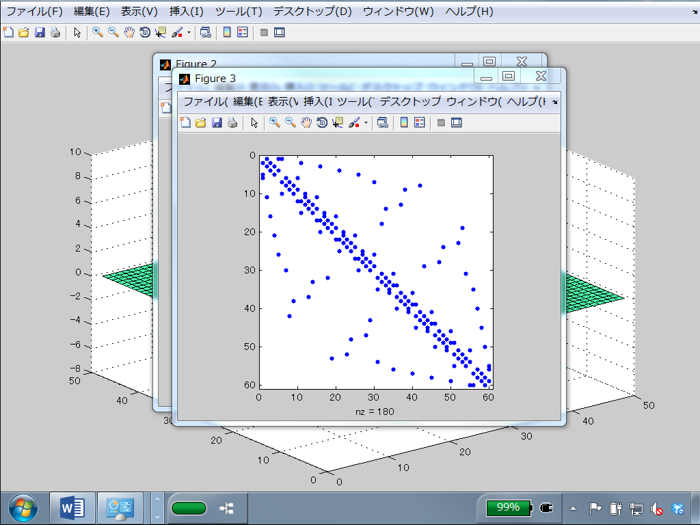Screen dimensions: 700x525
Task: Click Rotate 3D tool in Figure 3 toolbar
Action: [x=322, y=123]
